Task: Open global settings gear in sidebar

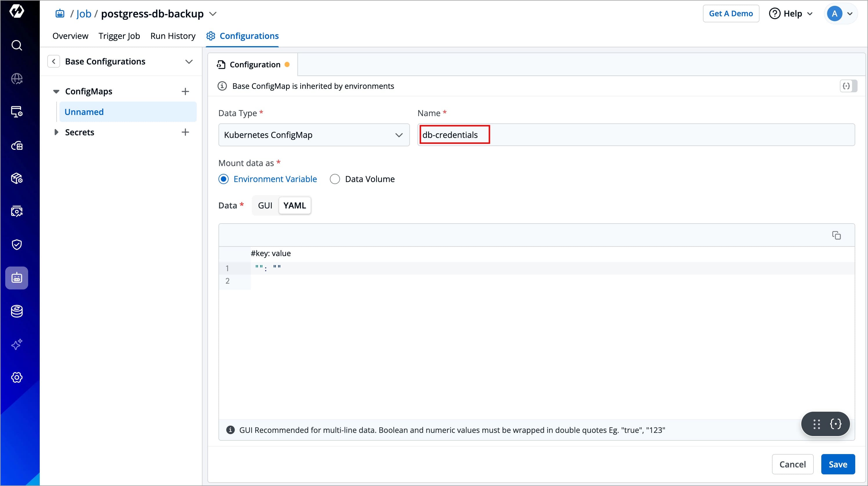Action: [x=17, y=377]
